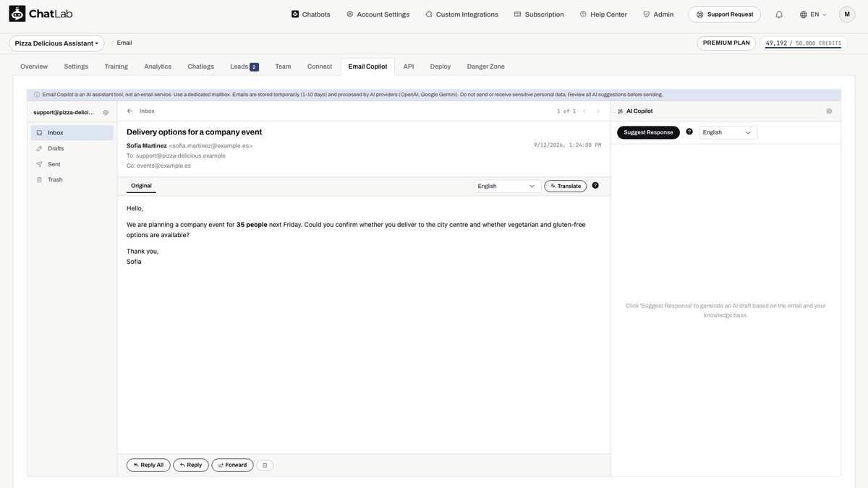The image size is (868, 488).
Task: Delete email with trash icon button
Action: [x=265, y=465]
